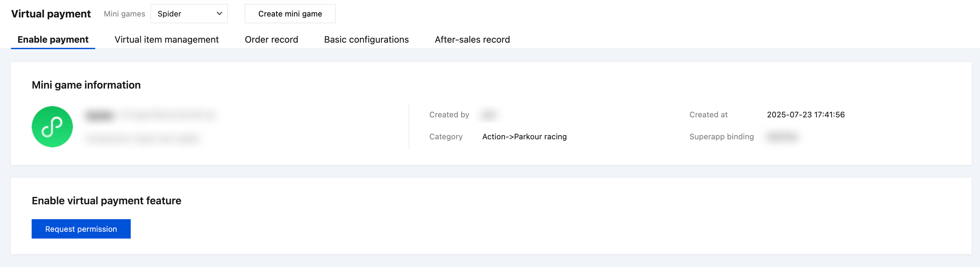
Task: Select the Action->Parkour racing category value
Action: pyautogui.click(x=524, y=137)
